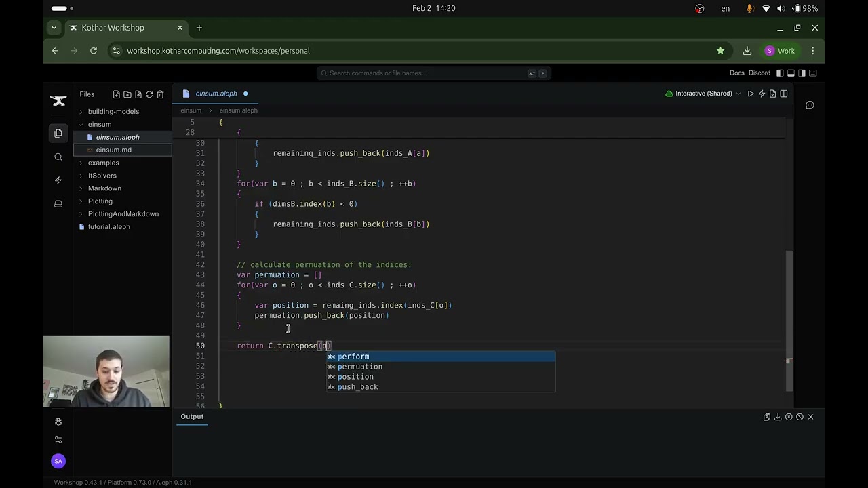The width and height of the screenshot is (868, 488).
Task: Open the bug debug icon in sidebar
Action: (58, 422)
